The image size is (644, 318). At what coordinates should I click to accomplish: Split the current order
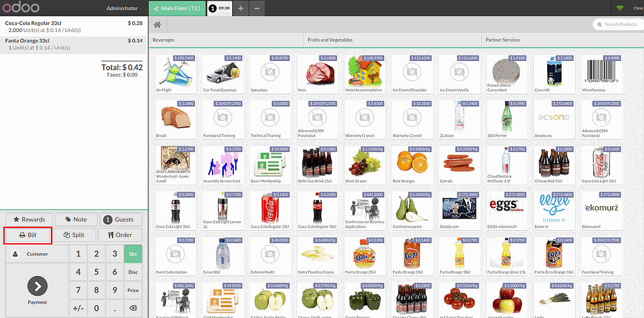coord(75,235)
